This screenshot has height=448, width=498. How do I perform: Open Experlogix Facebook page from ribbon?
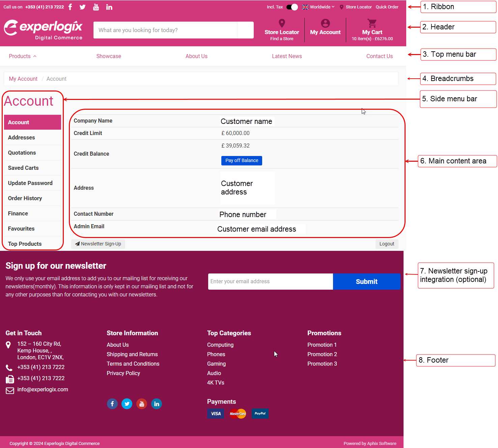pos(70,7)
